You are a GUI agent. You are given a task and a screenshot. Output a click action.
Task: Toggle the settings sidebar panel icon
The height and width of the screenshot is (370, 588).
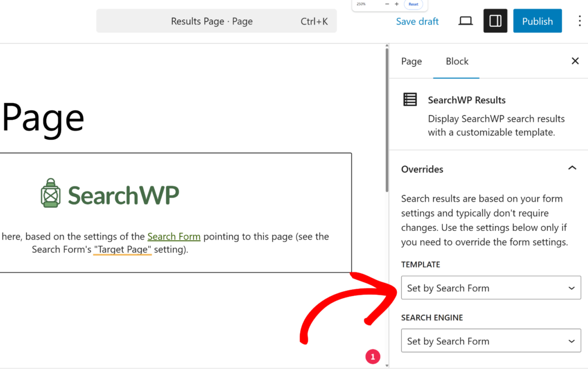click(x=495, y=21)
